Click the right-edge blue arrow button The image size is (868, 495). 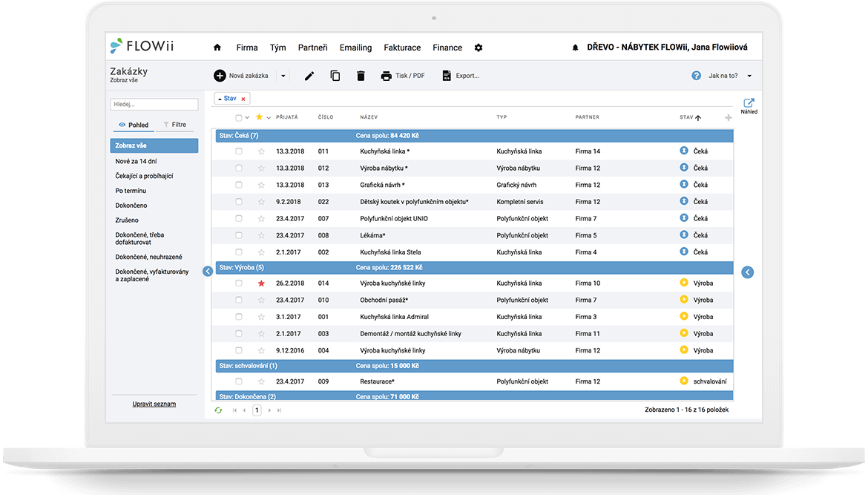coord(747,272)
